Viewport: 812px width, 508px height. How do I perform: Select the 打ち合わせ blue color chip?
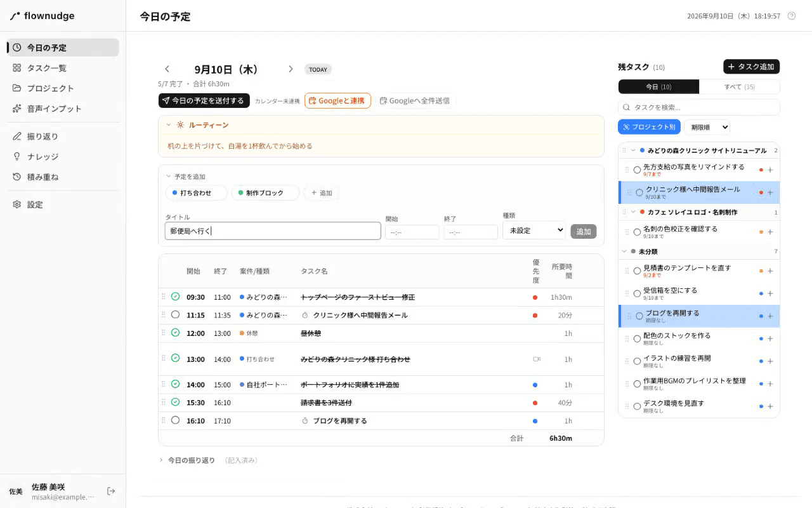[x=196, y=192]
